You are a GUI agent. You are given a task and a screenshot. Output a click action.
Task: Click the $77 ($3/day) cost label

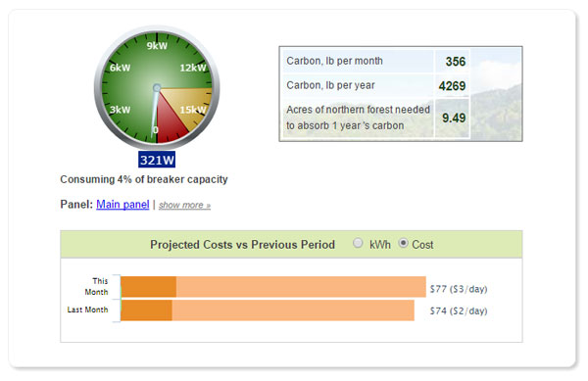coord(459,289)
